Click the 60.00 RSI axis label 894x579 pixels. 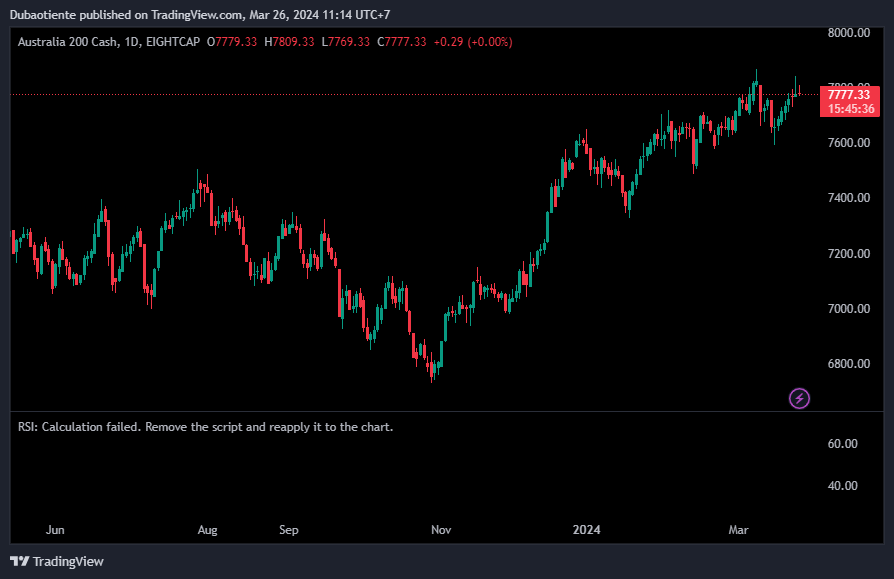(843, 443)
